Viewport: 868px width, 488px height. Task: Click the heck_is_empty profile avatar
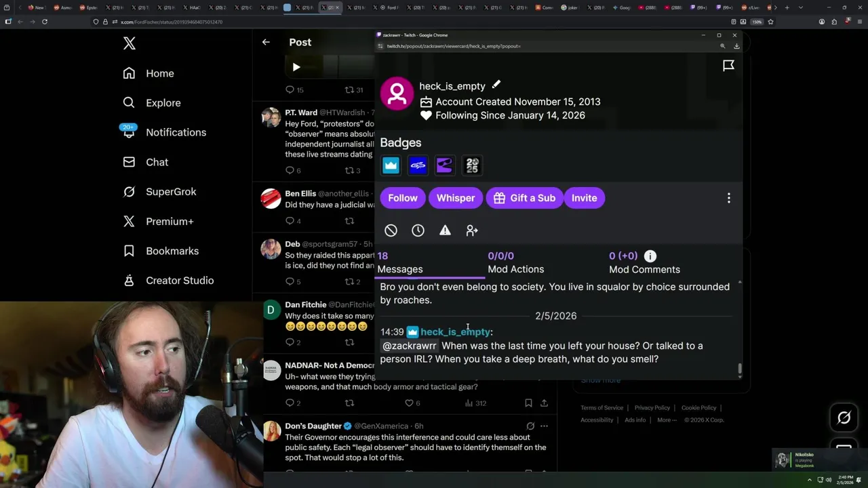[x=397, y=94]
